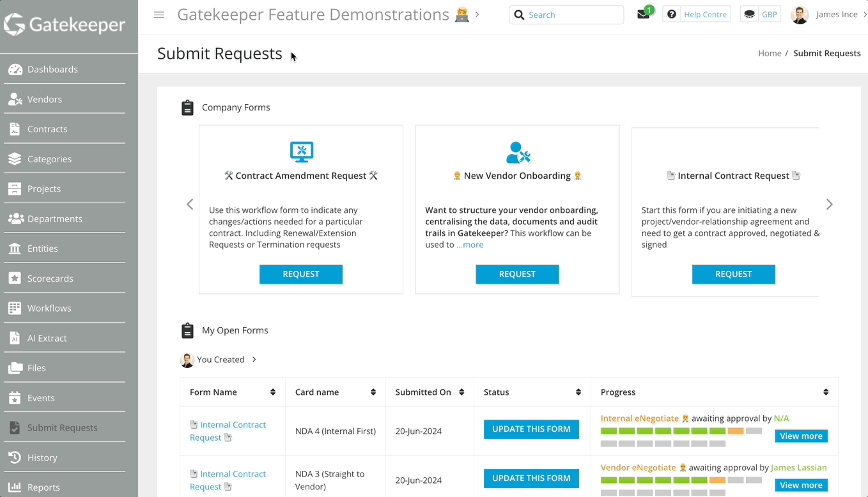Click James Ince profile avatar
Image resolution: width=868 pixels, height=497 pixels.
tap(800, 15)
